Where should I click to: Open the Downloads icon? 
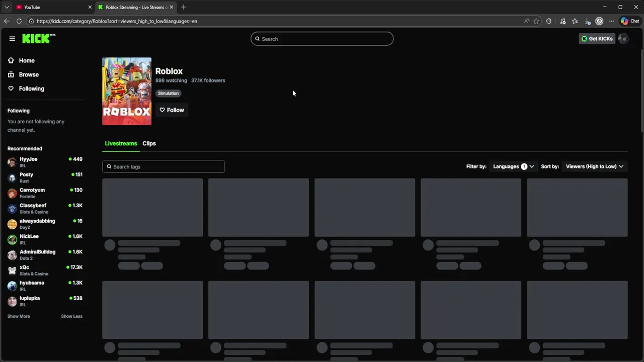click(x=588, y=21)
